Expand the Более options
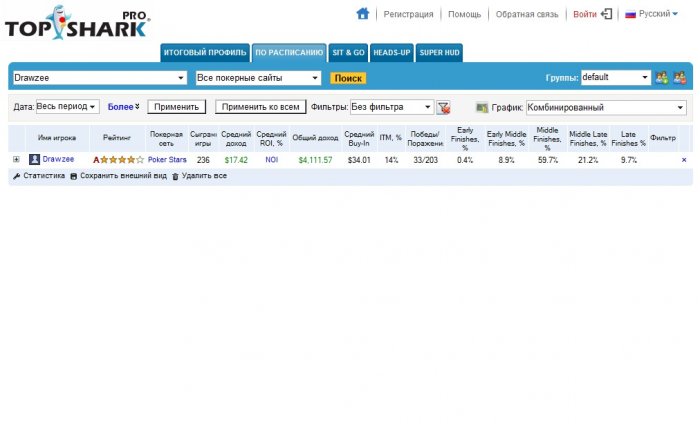700x424 pixels. (124, 107)
